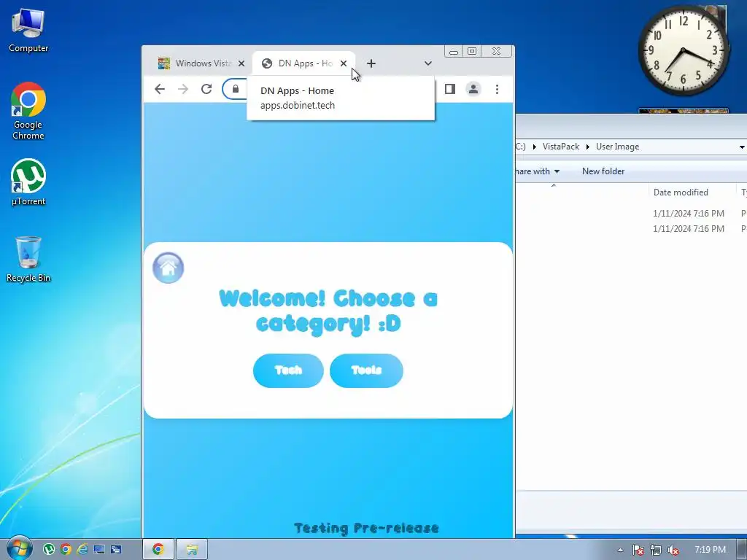The height and width of the screenshot is (560, 747).
Task: Click the 'Welcome! Choose a category!' heading
Action: [x=328, y=311]
